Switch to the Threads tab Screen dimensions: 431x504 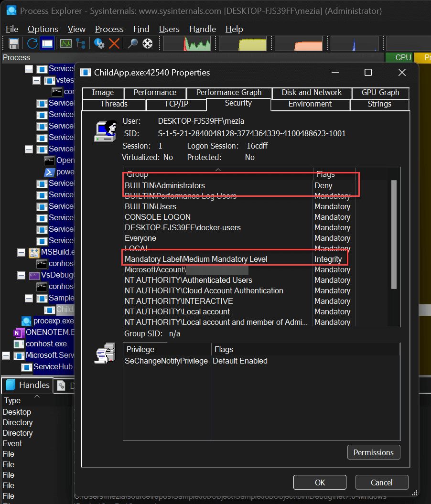click(x=114, y=104)
